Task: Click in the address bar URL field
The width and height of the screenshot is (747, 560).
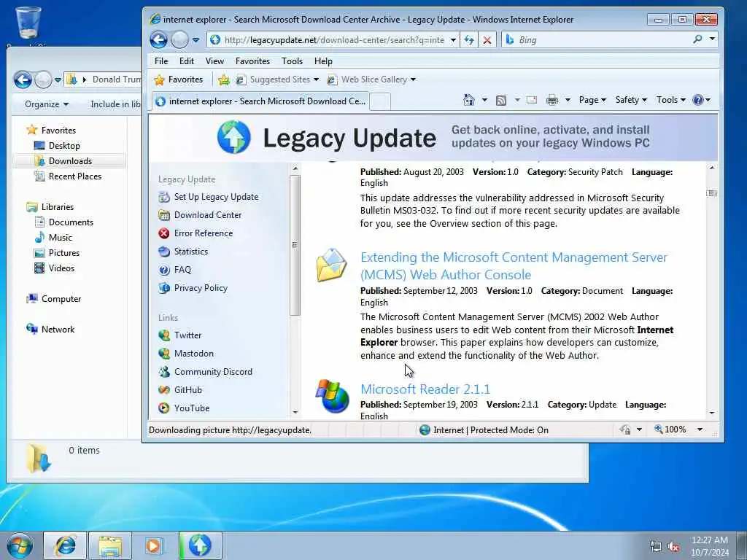Action: (x=333, y=40)
